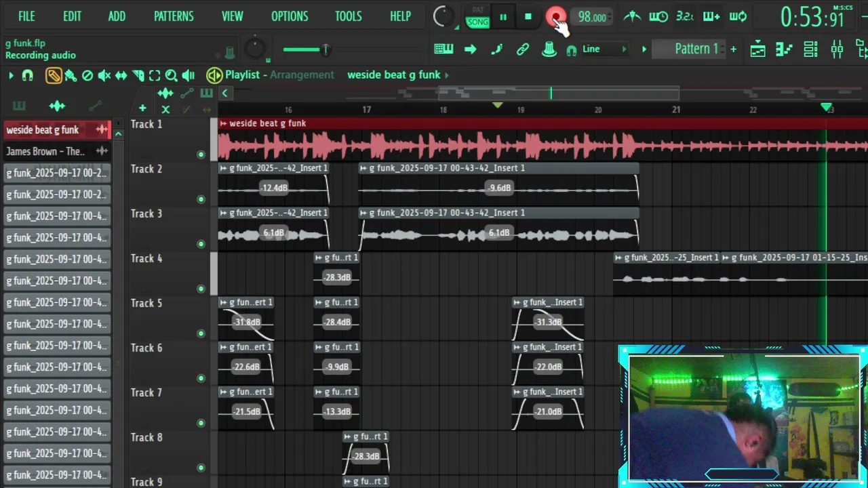Open the Channel rack icon
Screen dimensions: 868x488
coord(810,49)
